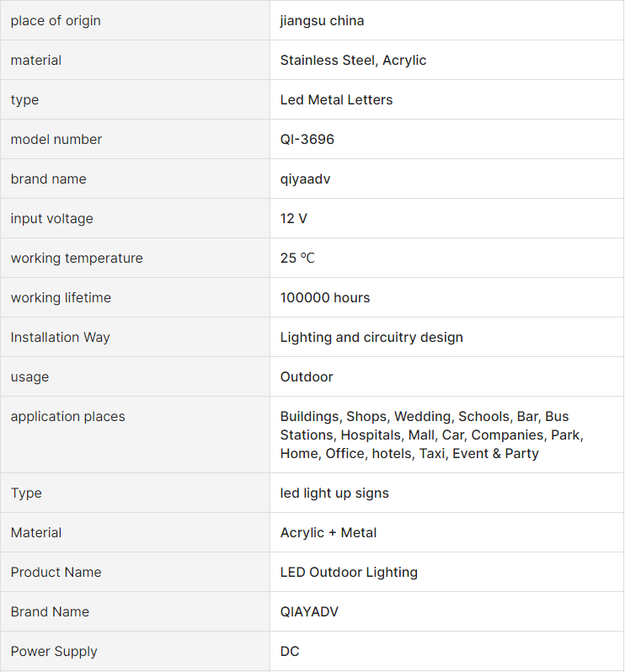The width and height of the screenshot is (625, 672).
Task: Click the 'Power Supply' label cell
Action: tap(54, 651)
